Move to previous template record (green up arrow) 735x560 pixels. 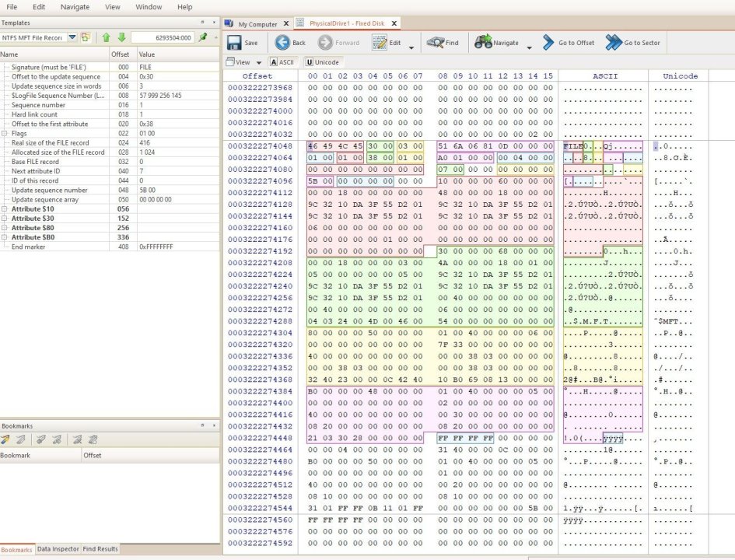point(106,37)
